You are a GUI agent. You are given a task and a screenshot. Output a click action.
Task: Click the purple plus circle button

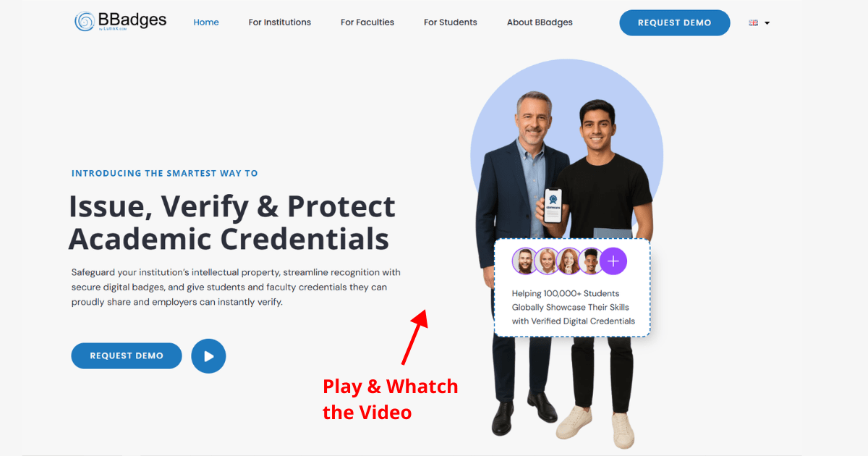click(613, 261)
